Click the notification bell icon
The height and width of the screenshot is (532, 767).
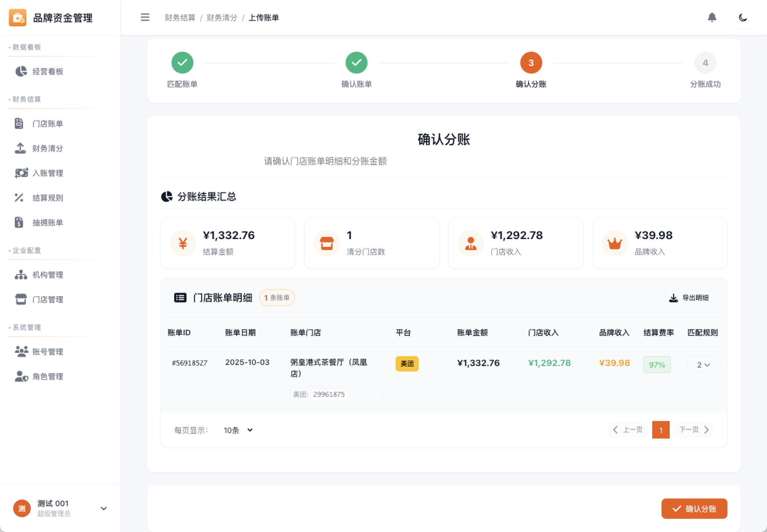(x=712, y=17)
